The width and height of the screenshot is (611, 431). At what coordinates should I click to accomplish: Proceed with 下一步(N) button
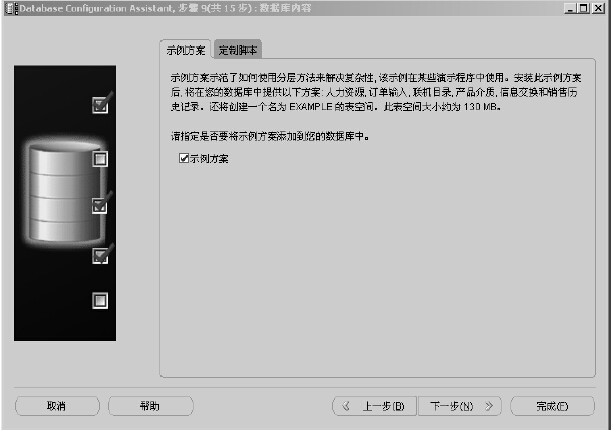pos(460,406)
